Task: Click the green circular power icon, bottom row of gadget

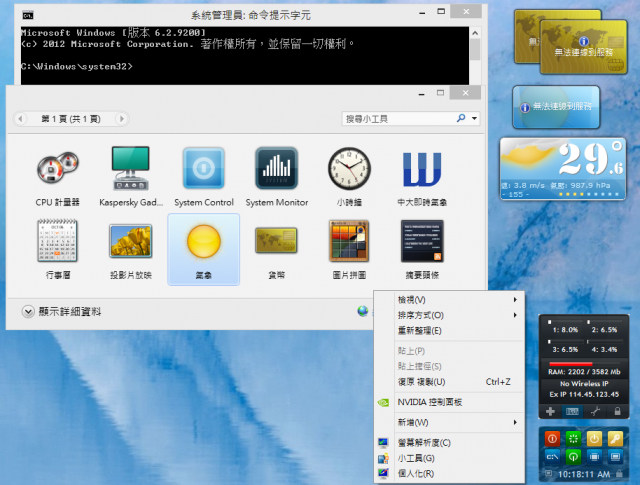Action: tap(573, 456)
